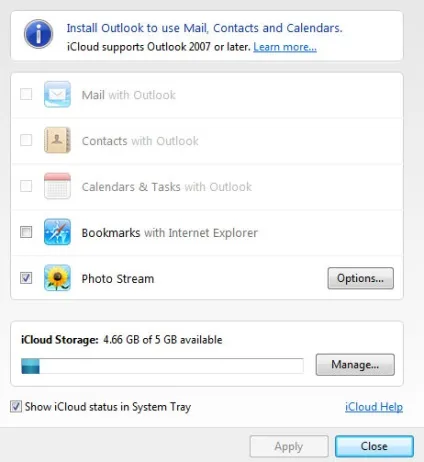Click the Contacts address book icon
The width and height of the screenshot is (424, 462).
[x=57, y=140]
